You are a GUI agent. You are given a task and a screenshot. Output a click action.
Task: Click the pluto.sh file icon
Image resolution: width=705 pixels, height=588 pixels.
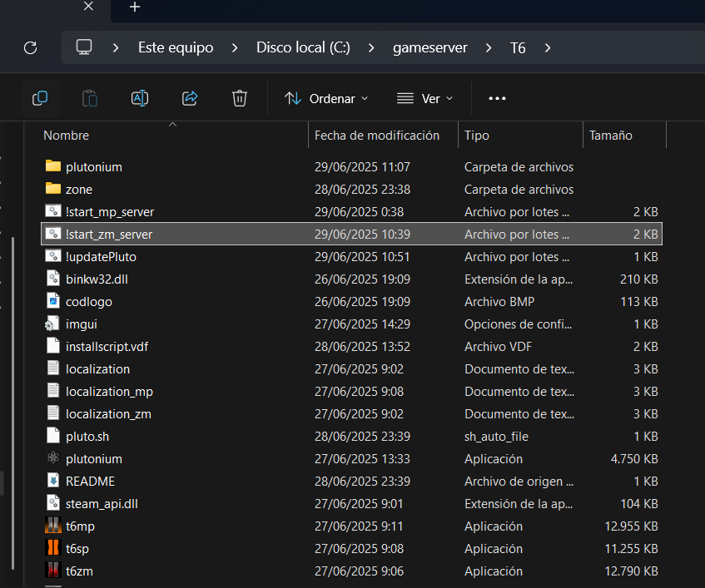pyautogui.click(x=53, y=436)
